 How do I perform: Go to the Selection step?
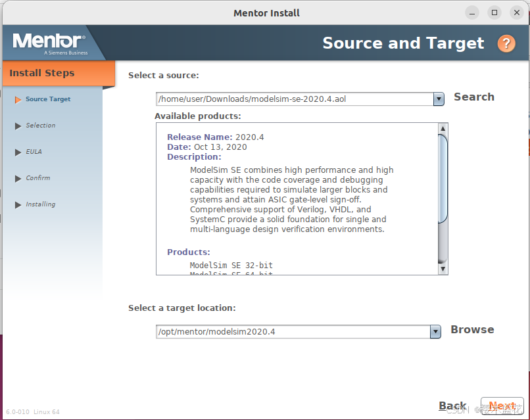(x=41, y=126)
